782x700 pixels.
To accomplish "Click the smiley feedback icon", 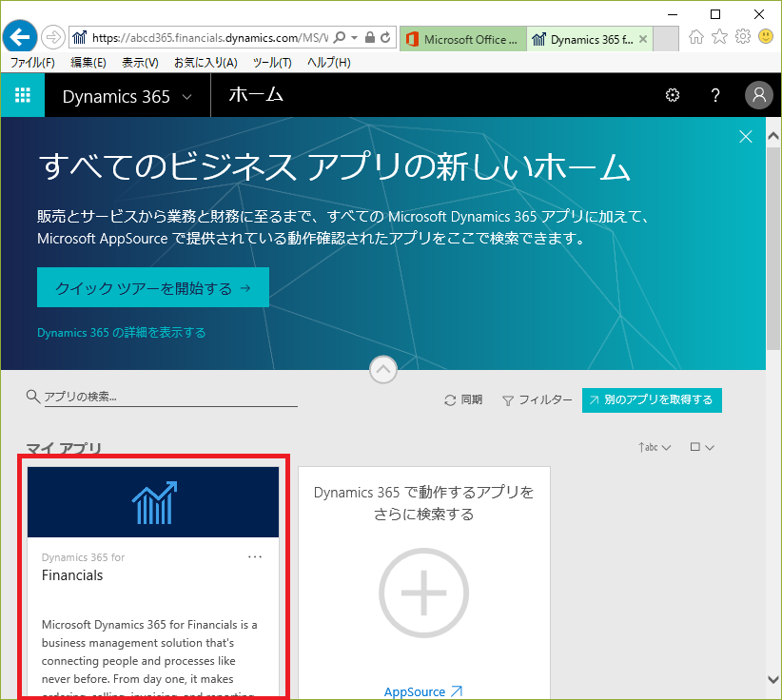I will tap(766, 36).
